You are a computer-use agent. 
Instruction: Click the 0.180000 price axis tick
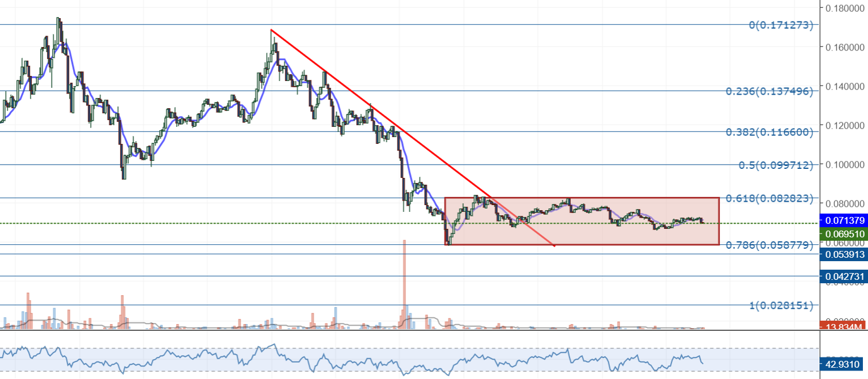coord(847,8)
